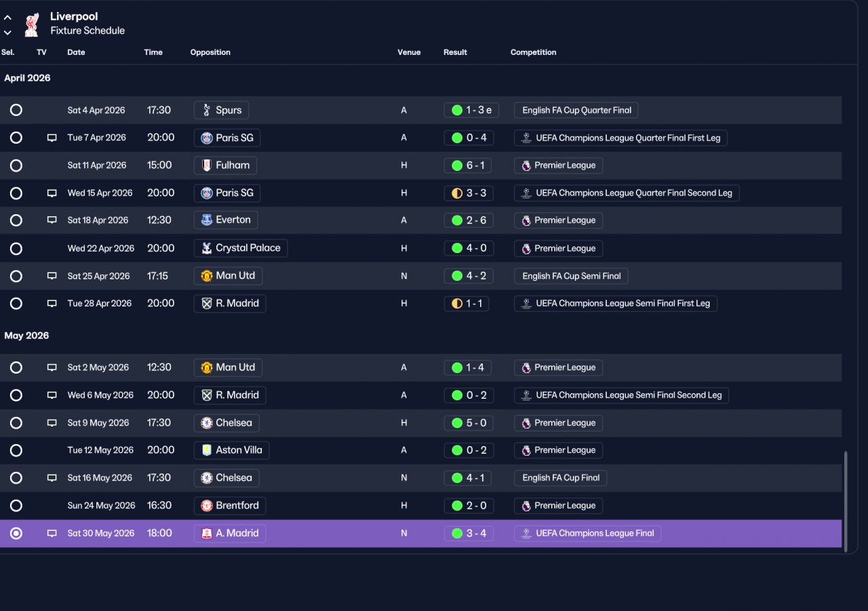This screenshot has height=611, width=868.
Task: Select the radio button for Spurs 4 Apr fixture
Action: [16, 110]
